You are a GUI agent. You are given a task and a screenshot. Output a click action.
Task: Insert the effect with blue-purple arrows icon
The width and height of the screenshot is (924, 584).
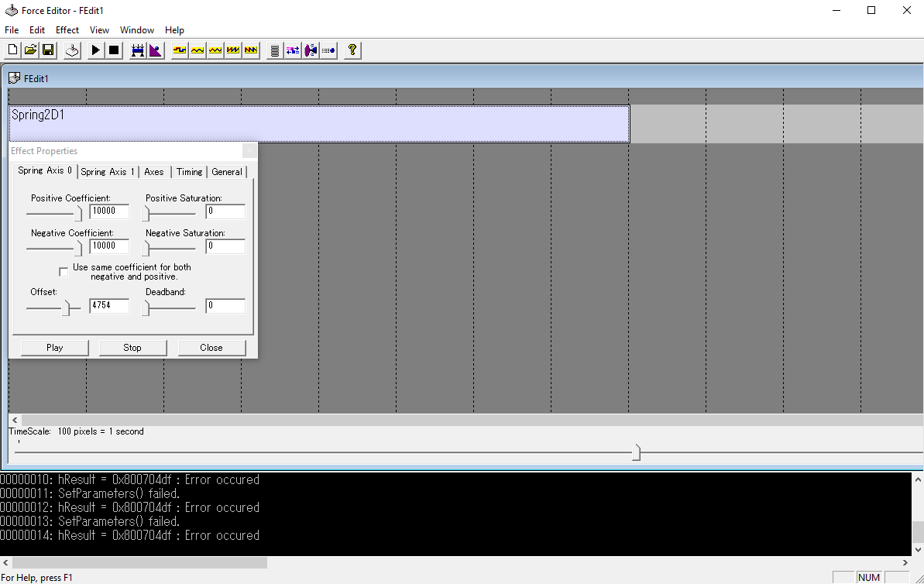click(x=293, y=50)
